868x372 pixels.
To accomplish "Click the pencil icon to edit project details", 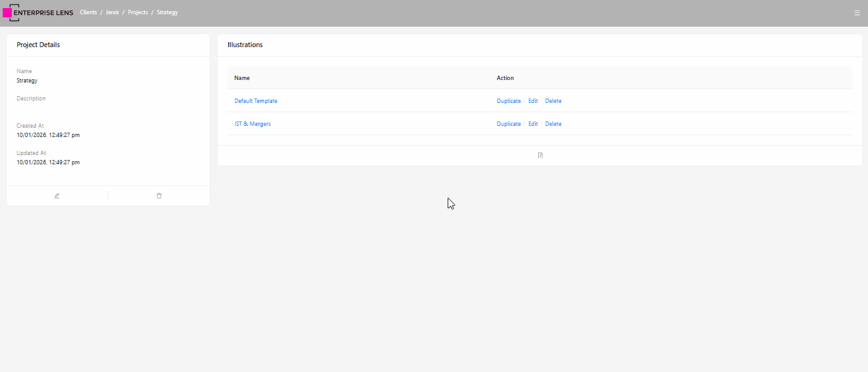I will coord(57,196).
